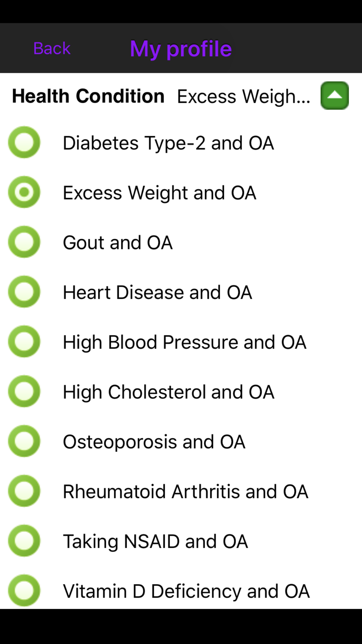Select Heart Disease and OA radio button
The width and height of the screenshot is (362, 644).
point(24,292)
